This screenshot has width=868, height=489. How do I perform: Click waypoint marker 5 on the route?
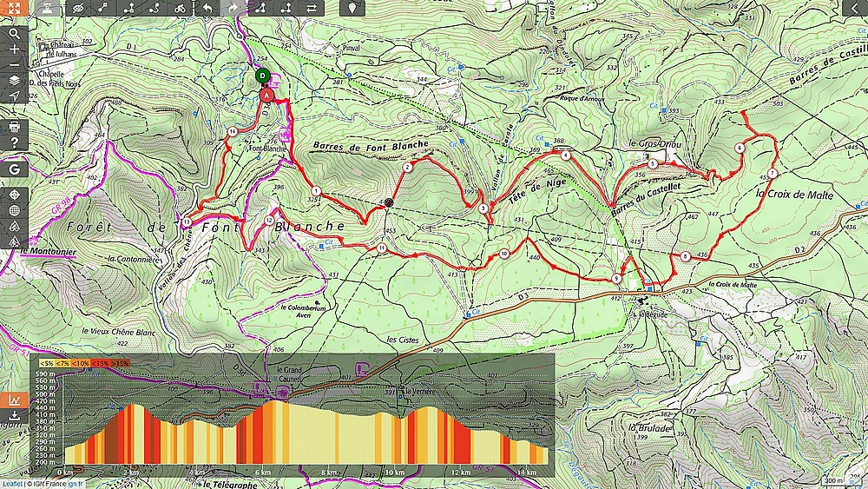(x=653, y=164)
